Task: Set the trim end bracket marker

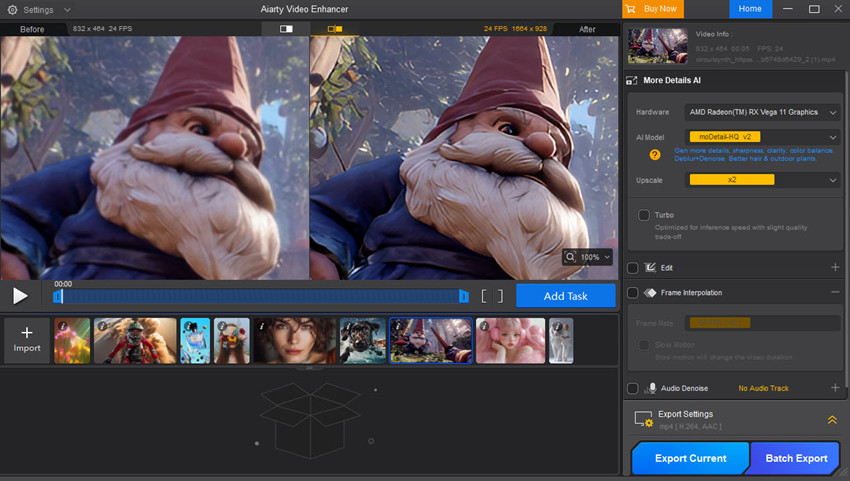Action: point(500,296)
